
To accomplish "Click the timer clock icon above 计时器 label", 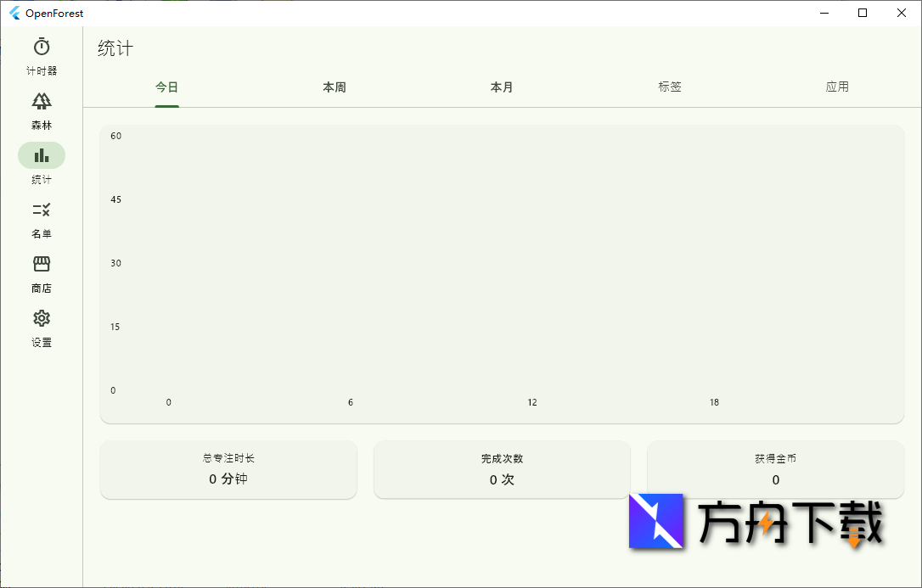I will (x=41, y=48).
